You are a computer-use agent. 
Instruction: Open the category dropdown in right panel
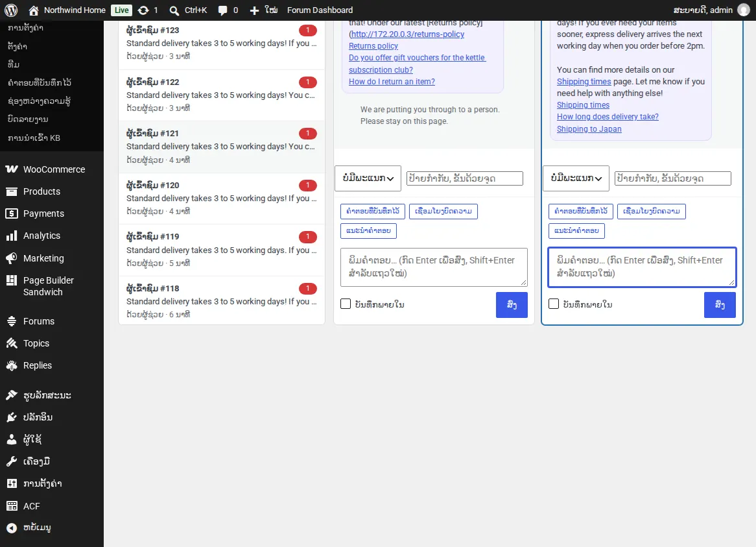click(576, 178)
